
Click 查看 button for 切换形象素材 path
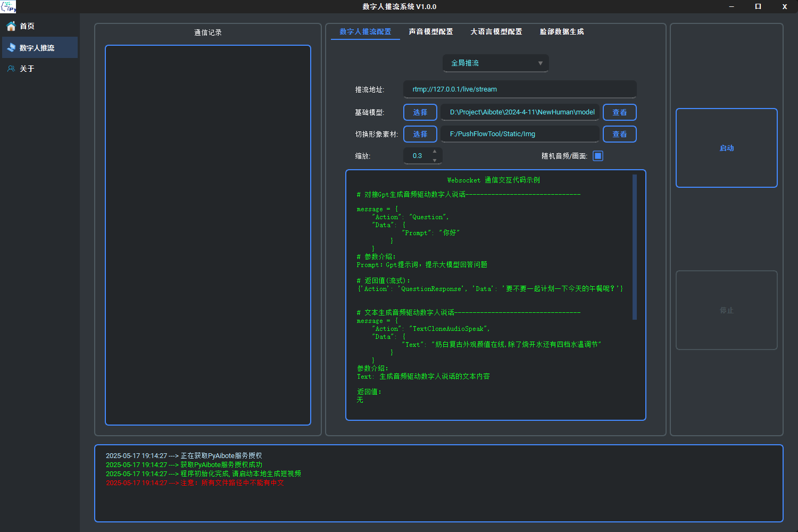tap(619, 134)
